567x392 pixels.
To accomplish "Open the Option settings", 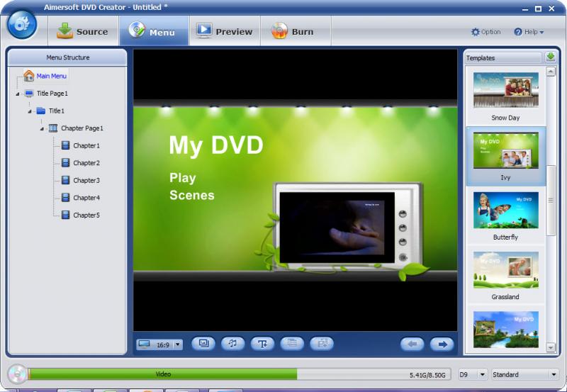I will (486, 32).
